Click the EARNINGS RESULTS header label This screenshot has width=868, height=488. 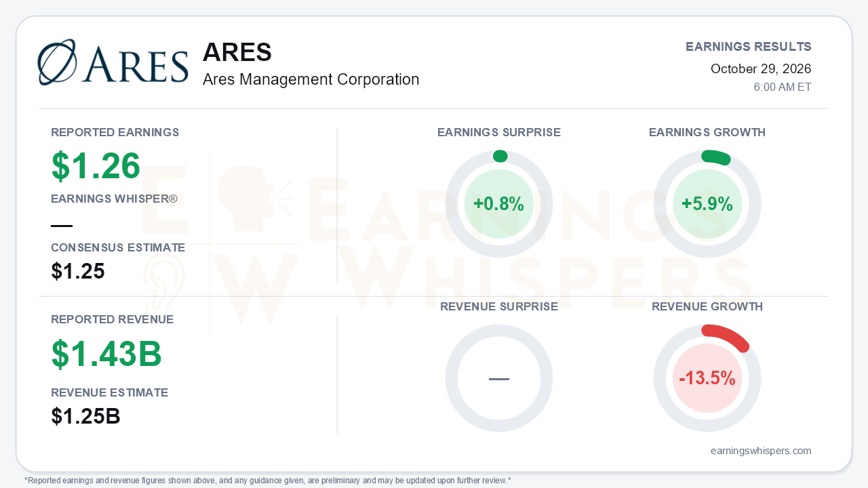pyautogui.click(x=749, y=47)
